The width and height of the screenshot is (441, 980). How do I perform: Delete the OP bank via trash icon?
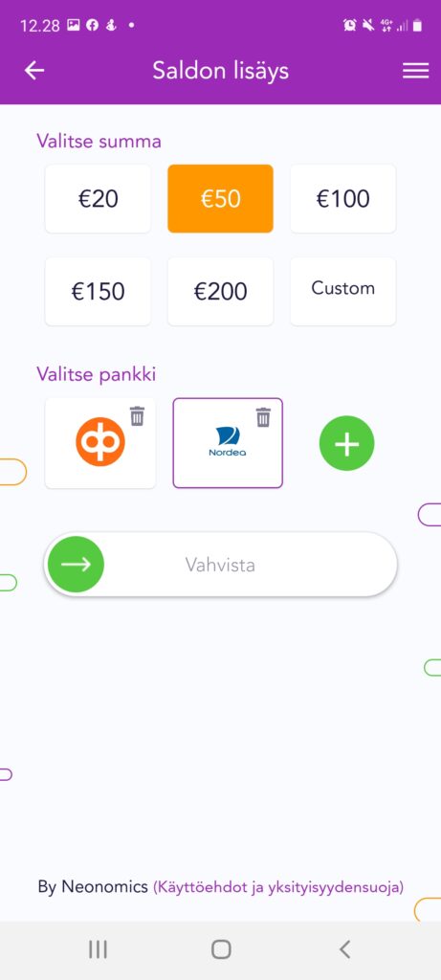point(137,416)
